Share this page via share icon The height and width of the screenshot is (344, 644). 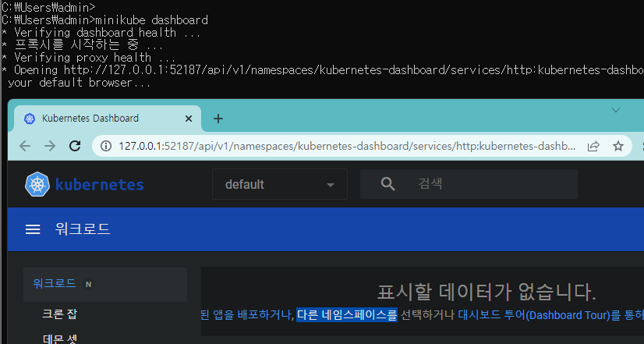(x=593, y=146)
